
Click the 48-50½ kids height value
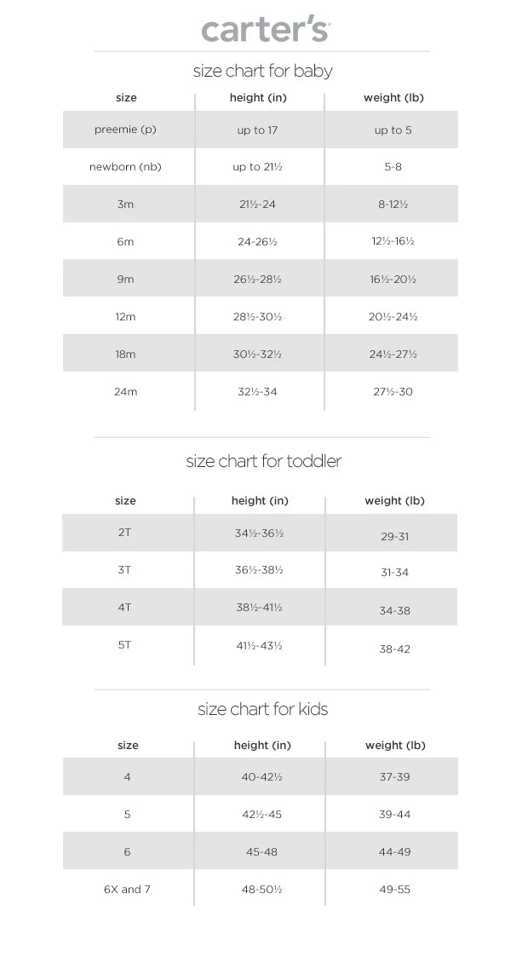tap(261, 890)
